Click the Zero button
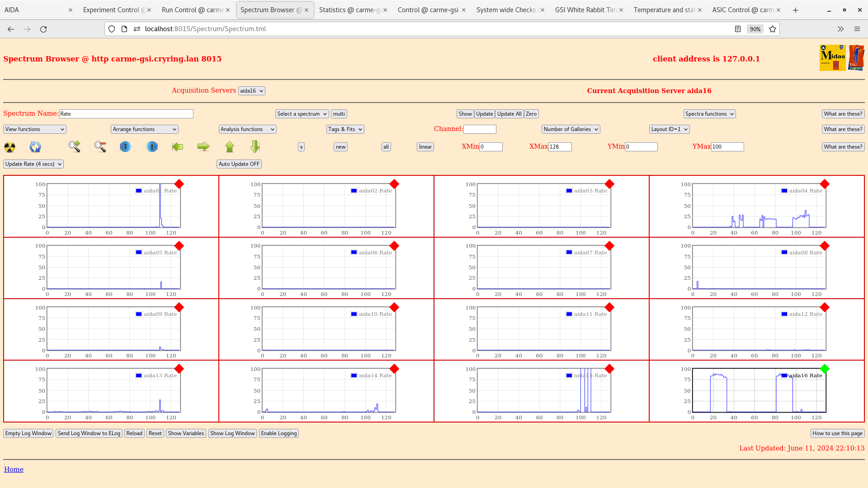Screen dimensions: 868x488 click(x=531, y=114)
